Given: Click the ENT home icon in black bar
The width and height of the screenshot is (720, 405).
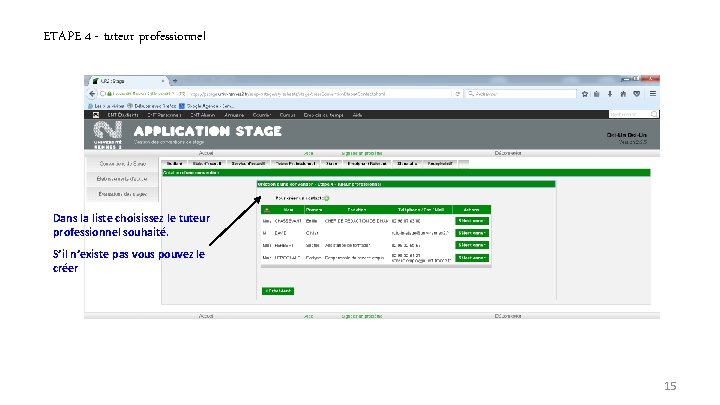Looking at the screenshot, I should [96, 115].
